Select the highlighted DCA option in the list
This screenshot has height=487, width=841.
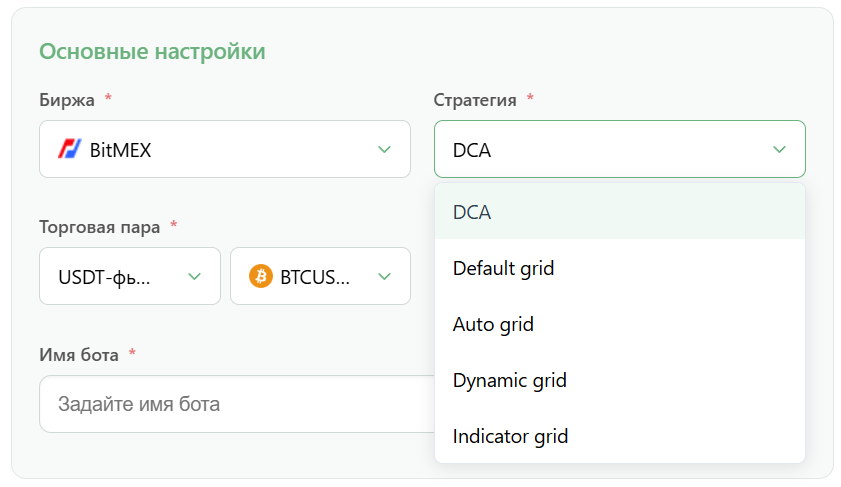(x=619, y=212)
